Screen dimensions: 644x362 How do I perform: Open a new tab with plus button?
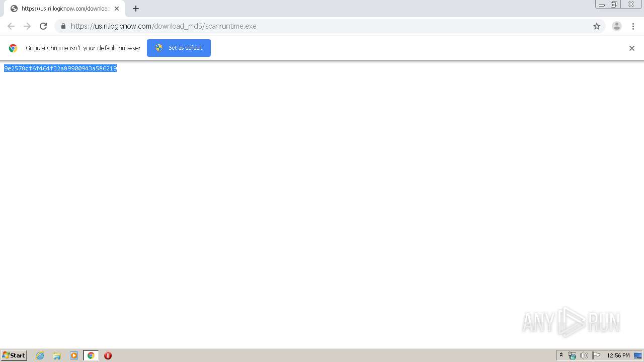(136, 9)
